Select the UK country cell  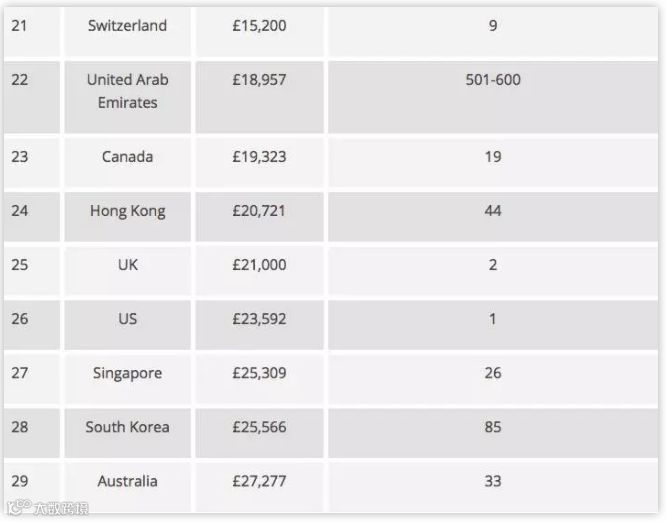pos(127,271)
